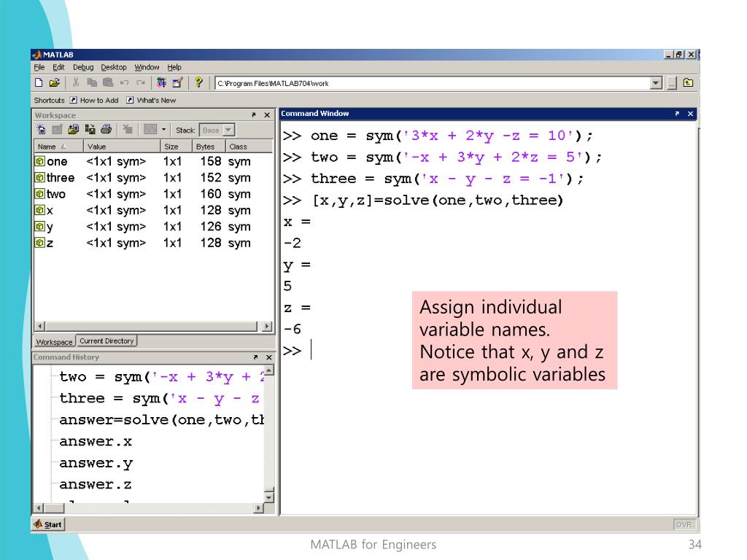
Task: Open the plot type dropdown arrow
Action: pos(164,130)
